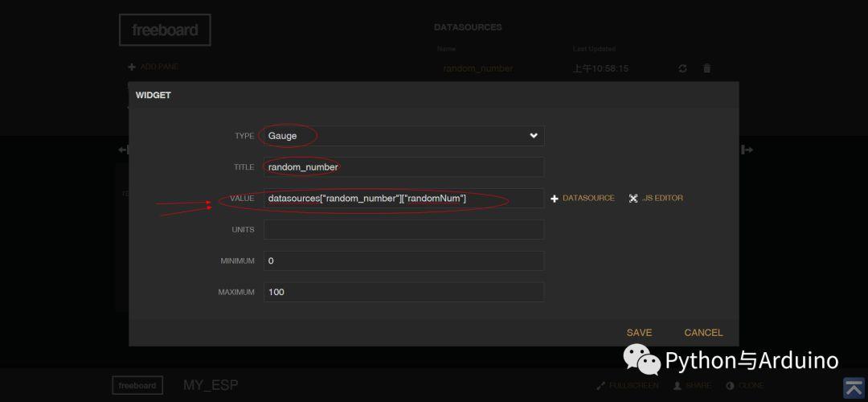The image size is (868, 402).
Task: Click the TITLE field containing random_number
Action: click(x=403, y=166)
